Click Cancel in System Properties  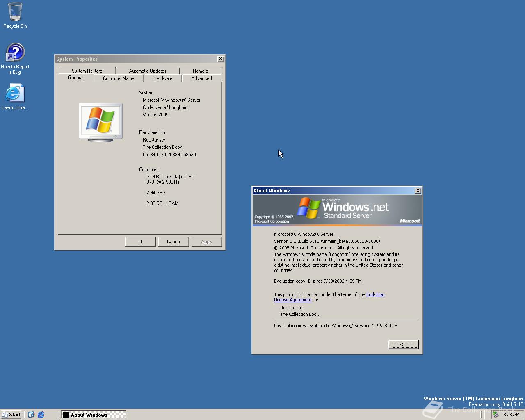point(174,242)
